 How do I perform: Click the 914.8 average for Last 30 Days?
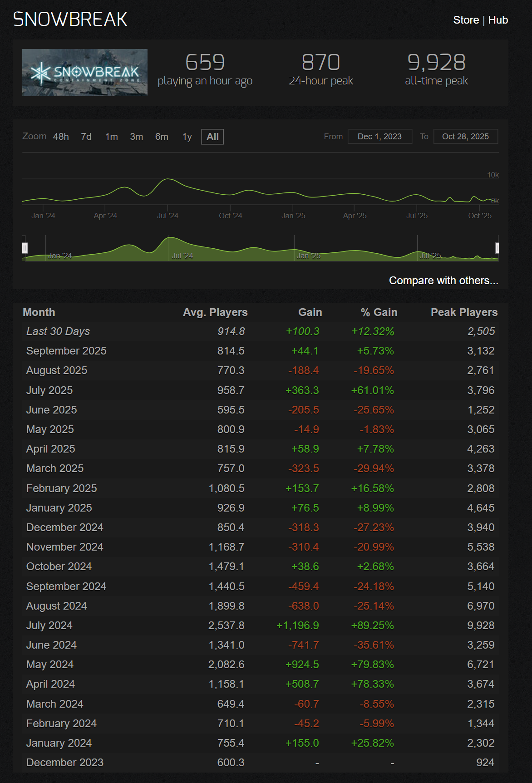[231, 331]
